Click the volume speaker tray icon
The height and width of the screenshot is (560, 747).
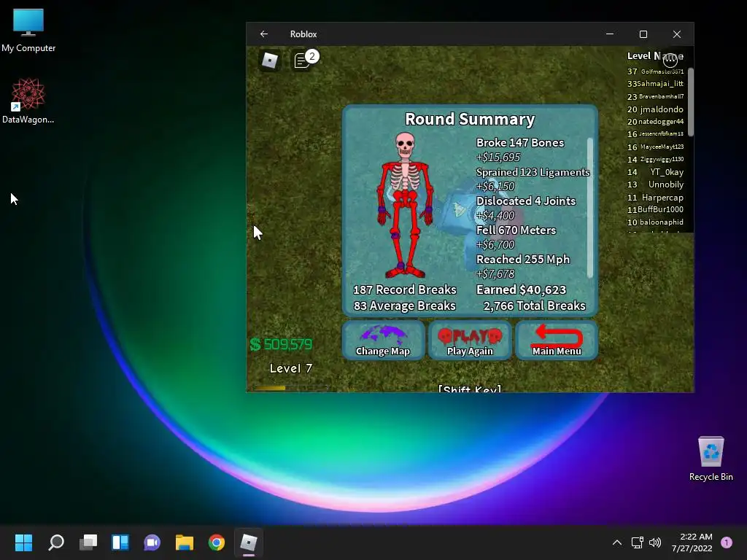click(x=655, y=542)
